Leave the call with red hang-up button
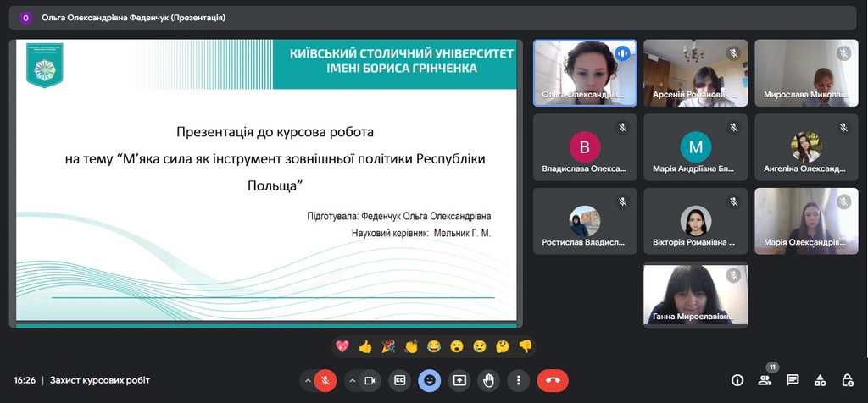The height and width of the screenshot is (403, 868). (553, 380)
